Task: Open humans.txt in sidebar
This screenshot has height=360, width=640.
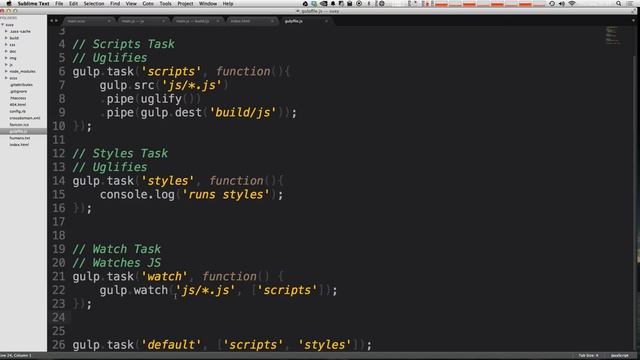Action: pyautogui.click(x=20, y=138)
